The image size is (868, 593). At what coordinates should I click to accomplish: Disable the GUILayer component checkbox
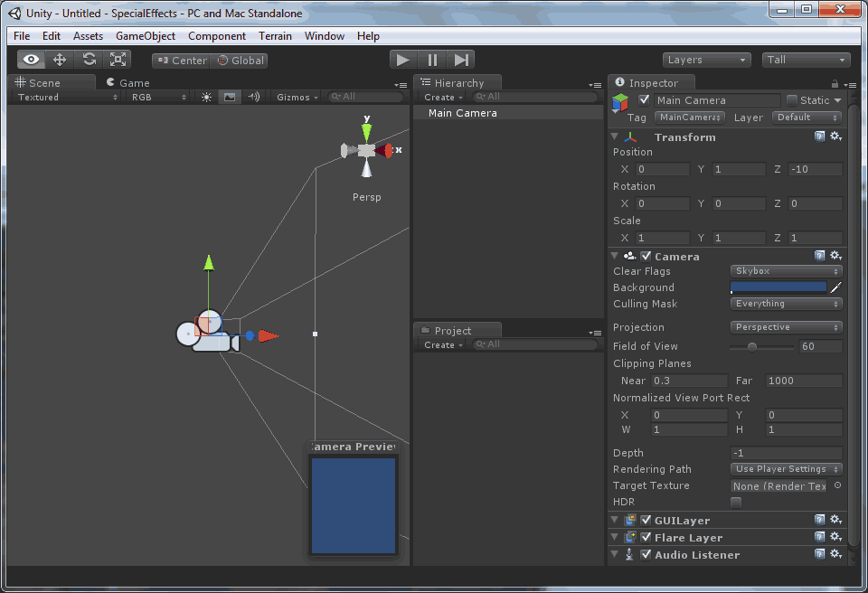click(646, 521)
